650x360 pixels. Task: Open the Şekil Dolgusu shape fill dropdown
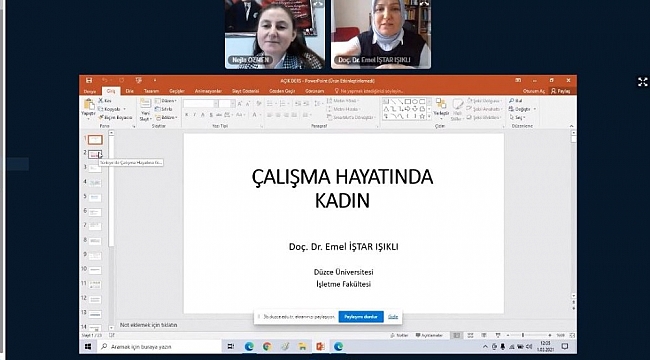(484, 101)
